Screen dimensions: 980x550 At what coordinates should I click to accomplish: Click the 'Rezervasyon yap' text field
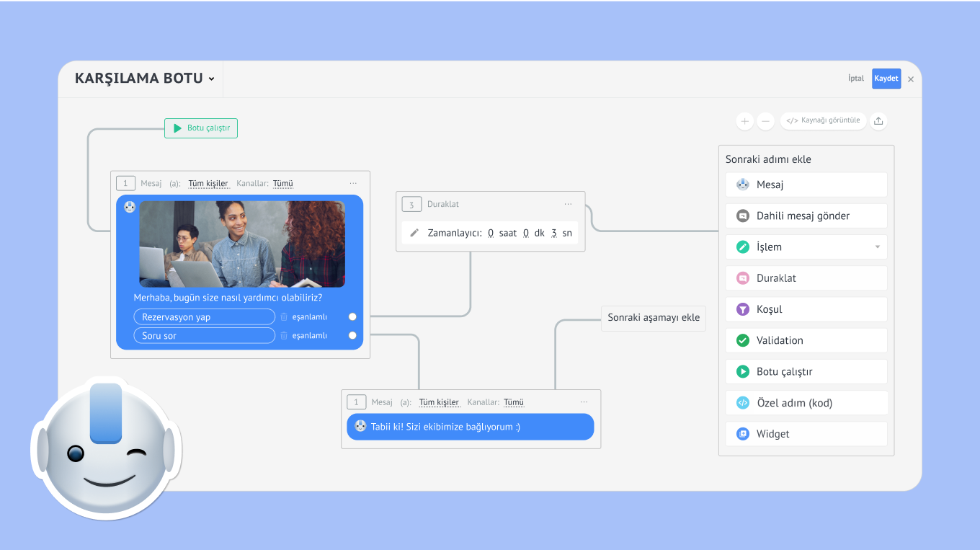204,317
